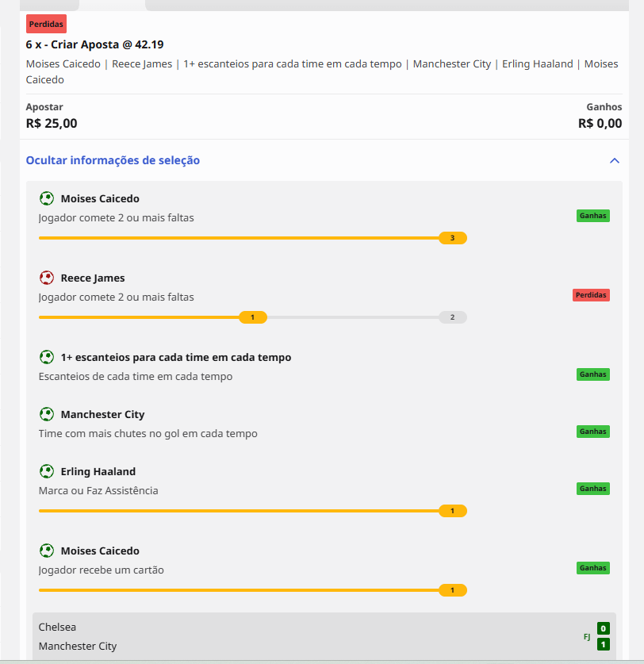
Task: Click the ball icon beside the Caicedo card selection
Action: pyautogui.click(x=47, y=551)
